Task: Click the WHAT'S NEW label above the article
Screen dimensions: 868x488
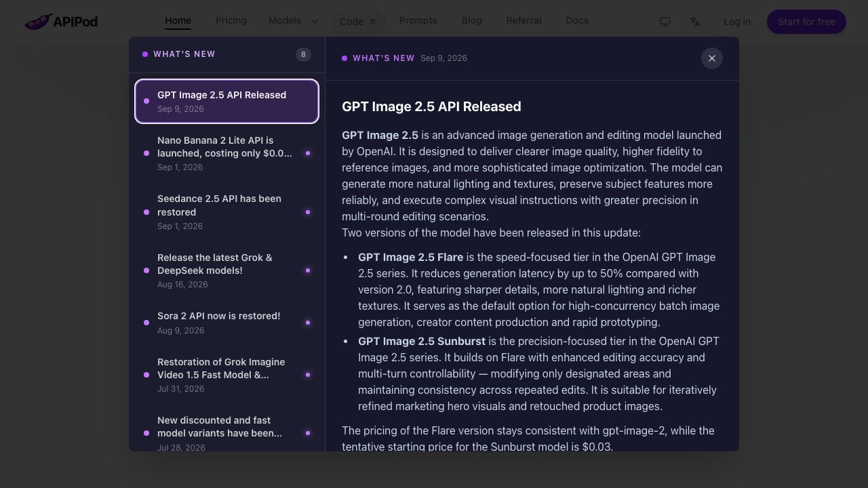Action: click(x=384, y=58)
